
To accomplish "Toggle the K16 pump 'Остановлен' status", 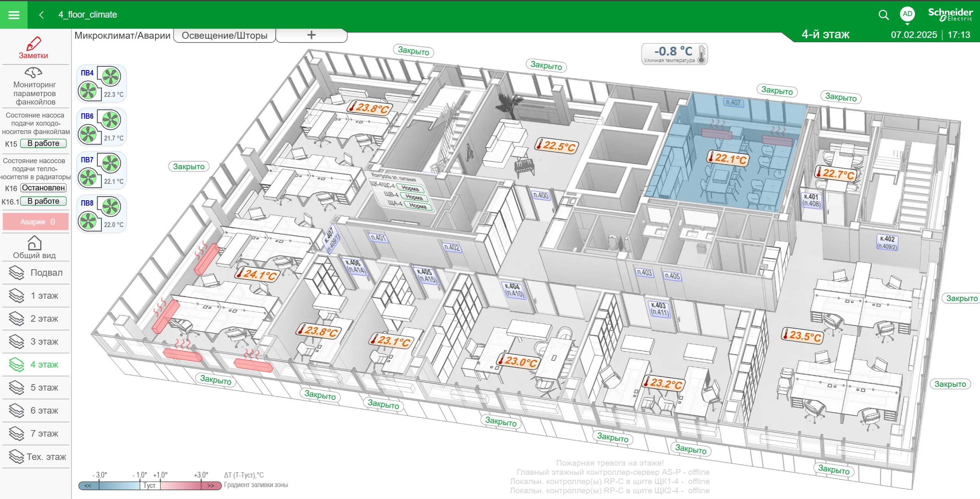I will coord(43,188).
